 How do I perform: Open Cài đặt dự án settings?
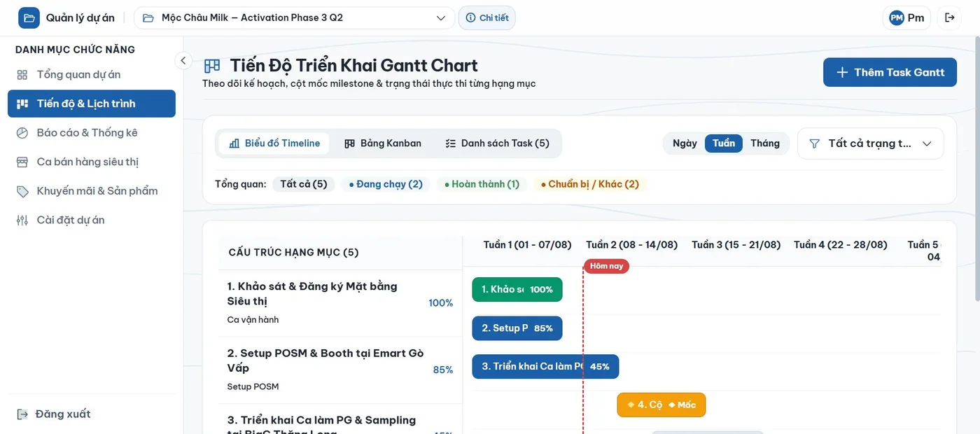click(x=92, y=220)
